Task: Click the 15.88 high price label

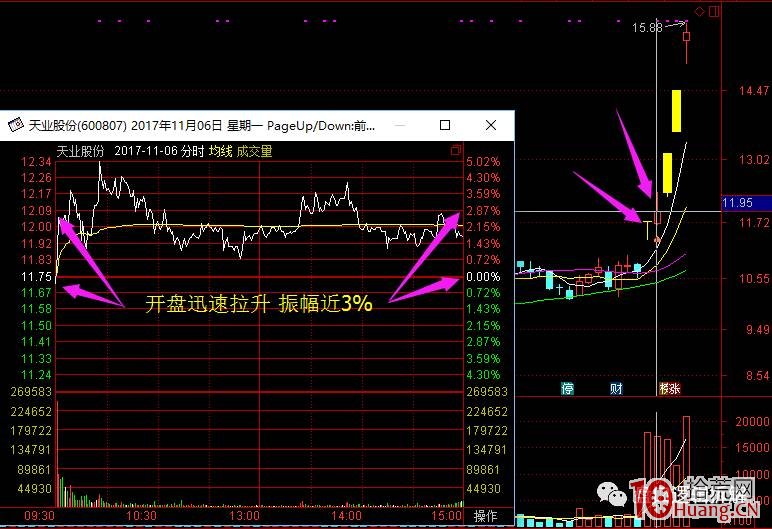Action: (x=648, y=28)
